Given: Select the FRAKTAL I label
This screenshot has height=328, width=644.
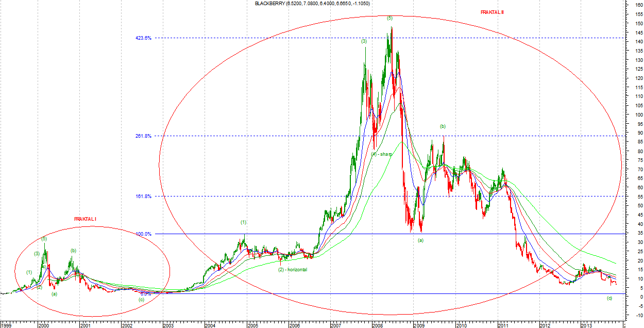Looking at the screenshot, I should pos(86,219).
